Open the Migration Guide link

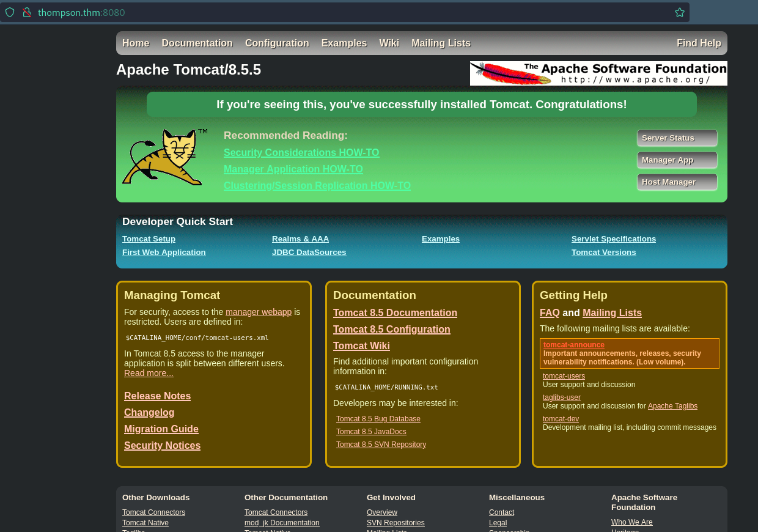[x=161, y=429]
